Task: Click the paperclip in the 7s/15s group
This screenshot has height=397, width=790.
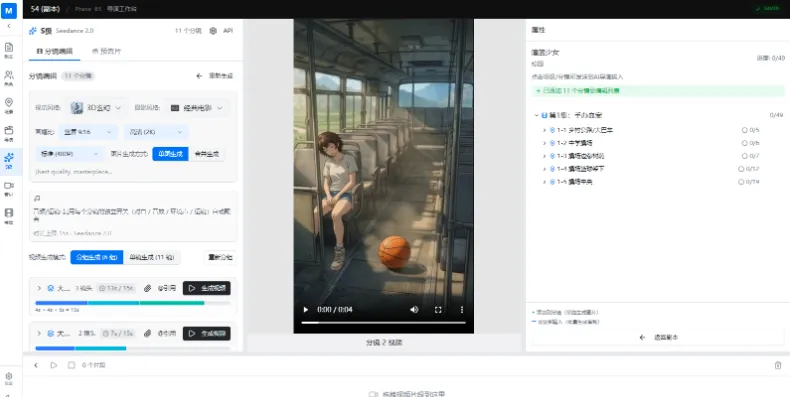Action: 147,333
